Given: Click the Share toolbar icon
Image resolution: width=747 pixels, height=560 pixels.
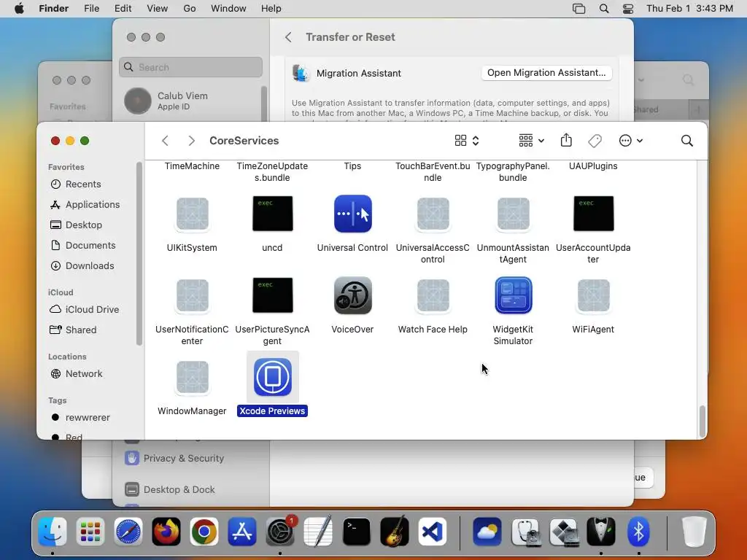Looking at the screenshot, I should click(x=566, y=141).
